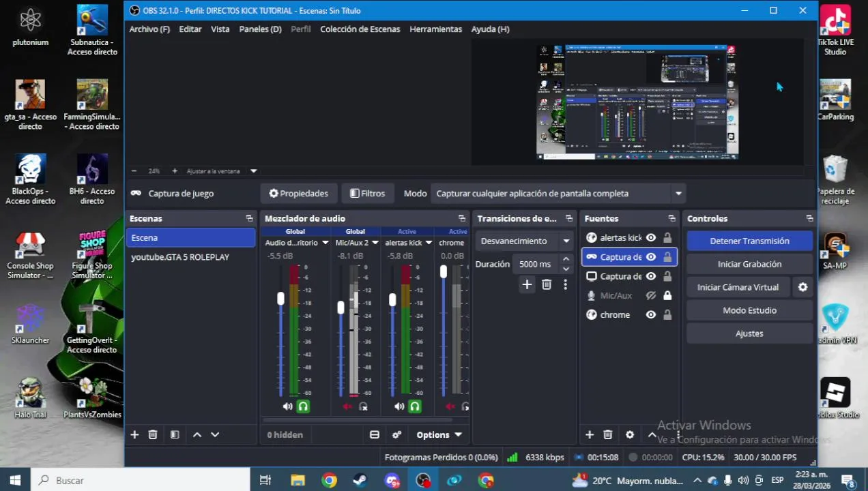Click Iniciar Grabación button
This screenshot has width=868, height=491.
click(x=749, y=264)
